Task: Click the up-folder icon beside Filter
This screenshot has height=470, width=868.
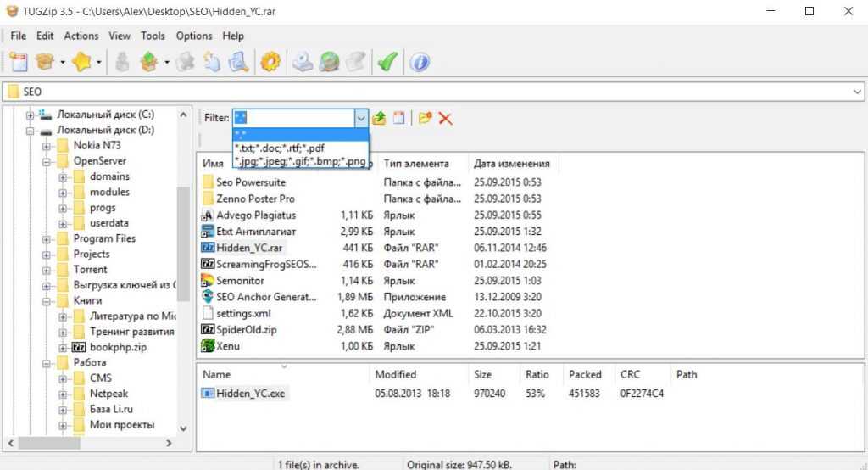Action: pos(380,118)
